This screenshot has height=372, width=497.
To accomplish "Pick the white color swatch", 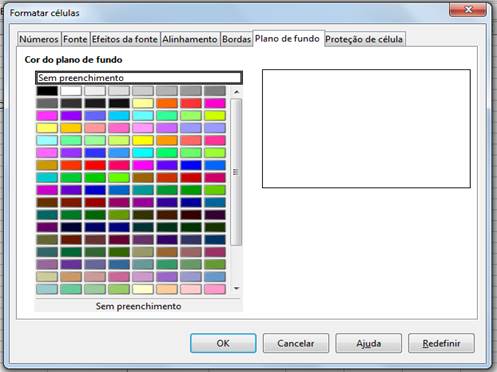I will pyautogui.click(x=71, y=91).
